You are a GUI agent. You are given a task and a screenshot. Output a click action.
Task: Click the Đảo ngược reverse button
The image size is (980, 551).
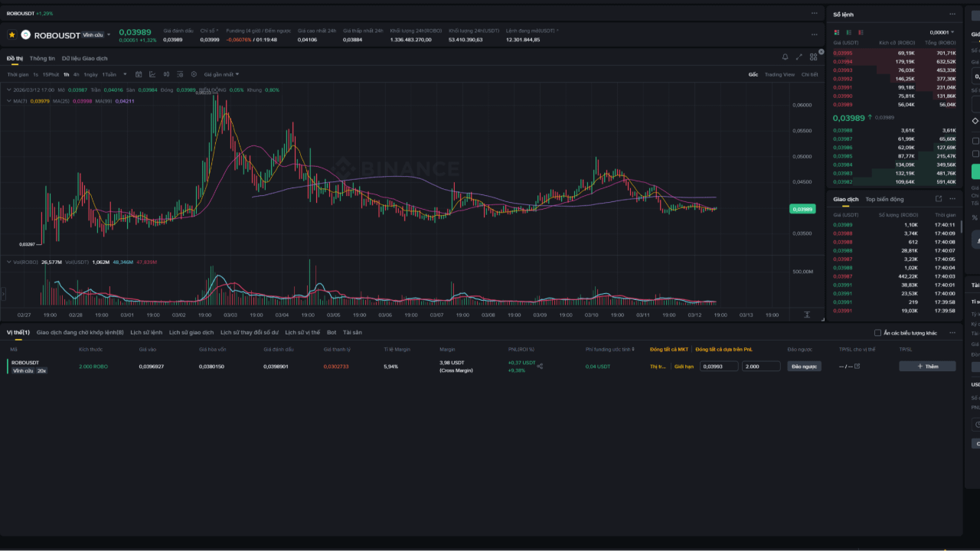804,367
